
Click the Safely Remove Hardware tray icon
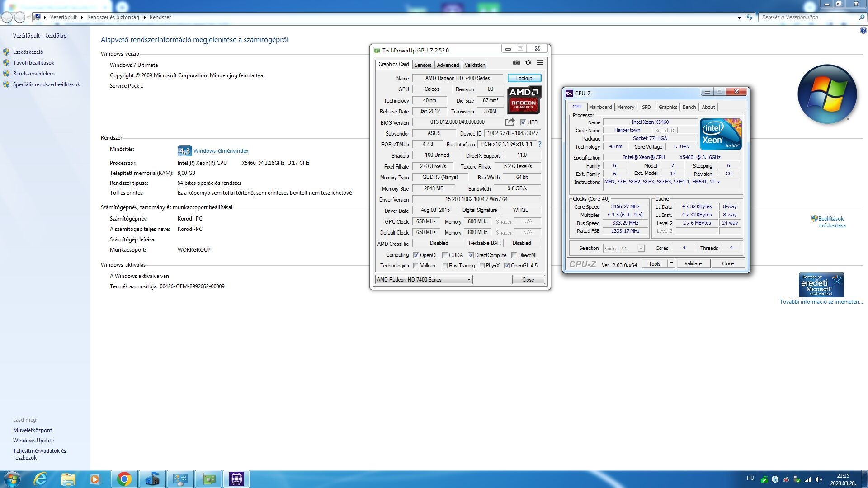click(x=797, y=479)
